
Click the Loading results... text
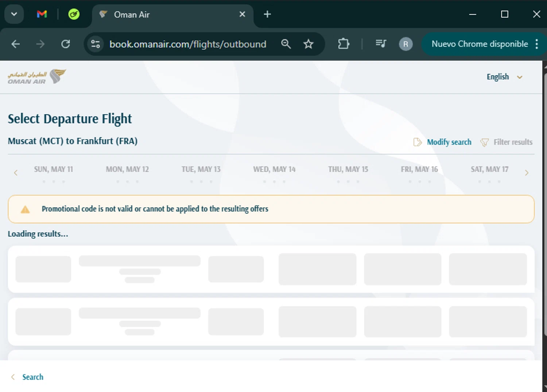pyautogui.click(x=38, y=234)
